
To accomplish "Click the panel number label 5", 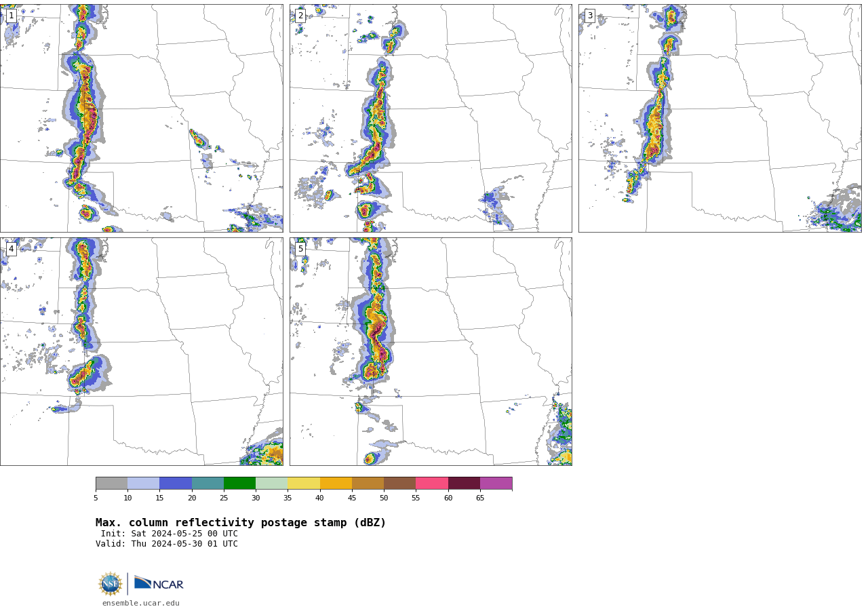I will pos(300,249).
